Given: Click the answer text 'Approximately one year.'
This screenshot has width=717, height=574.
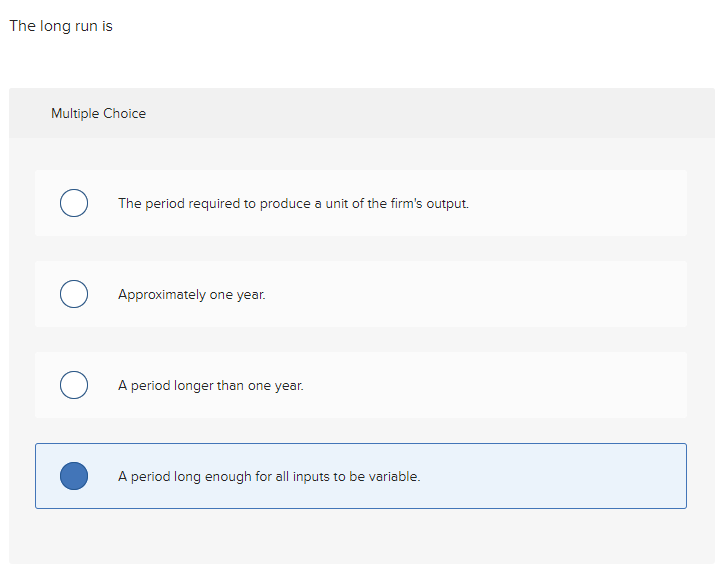Looking at the screenshot, I should [x=191, y=294].
